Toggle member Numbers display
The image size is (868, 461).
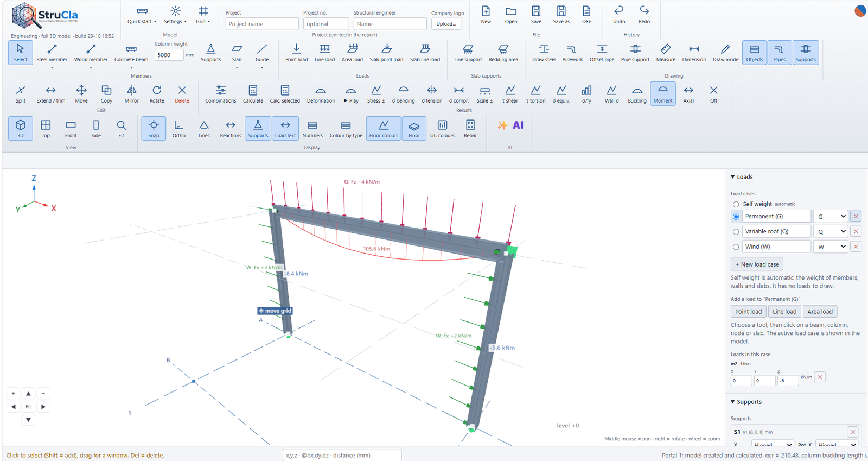tap(312, 129)
